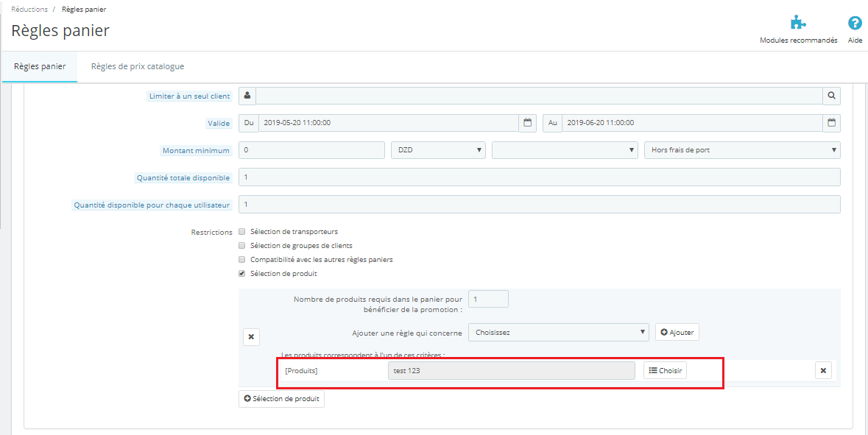Click Quantité totale disponible field
Screen dimensions: 868x435
[x=539, y=177]
